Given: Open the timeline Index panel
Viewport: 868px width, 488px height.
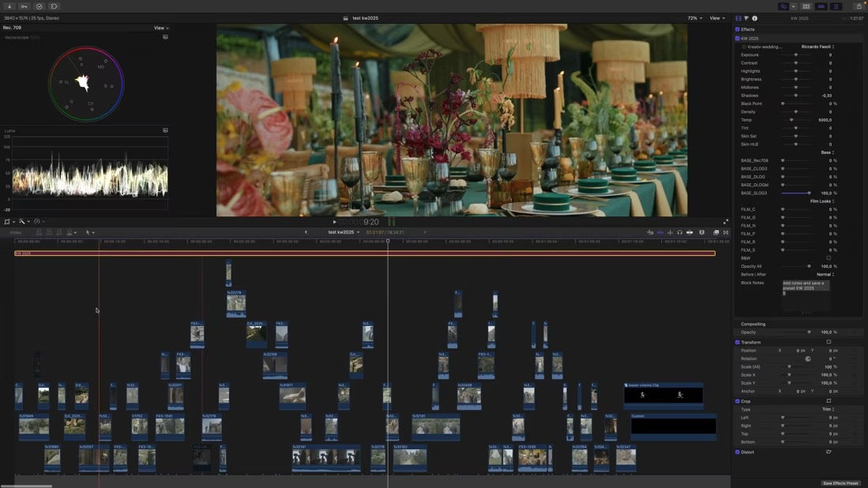Looking at the screenshot, I should click(x=16, y=232).
